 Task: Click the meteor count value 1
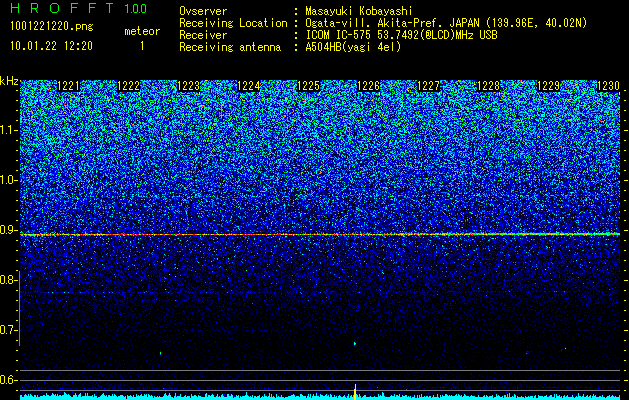click(x=142, y=46)
